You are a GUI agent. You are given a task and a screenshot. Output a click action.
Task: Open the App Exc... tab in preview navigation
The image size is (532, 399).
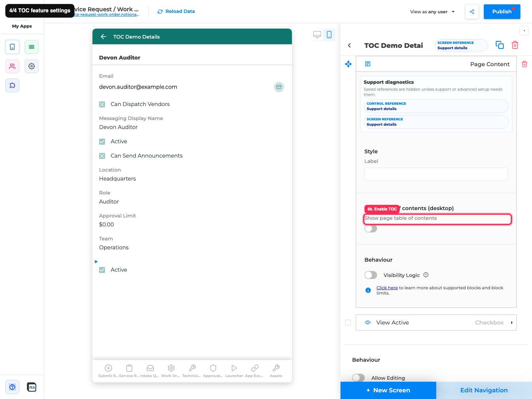(x=255, y=371)
